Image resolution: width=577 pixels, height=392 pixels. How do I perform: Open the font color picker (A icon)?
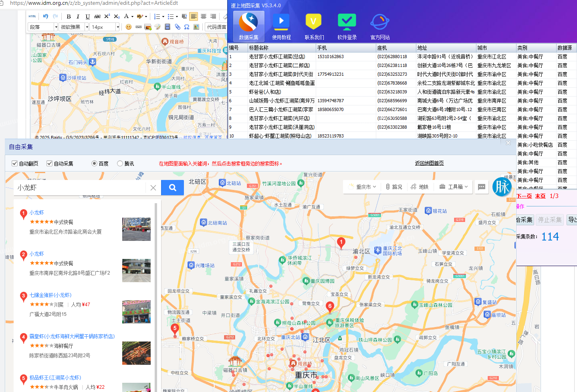coord(126,16)
